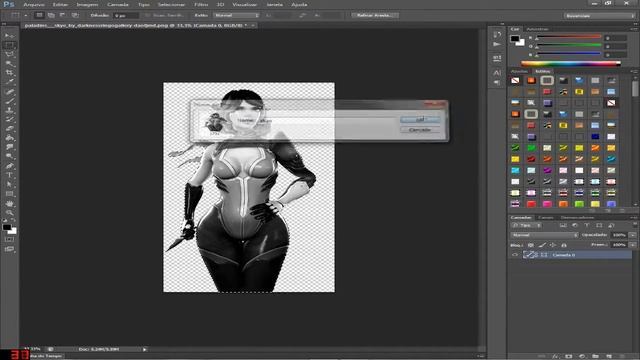Select the Lasso tool
640x360 pixels.
[9, 54]
